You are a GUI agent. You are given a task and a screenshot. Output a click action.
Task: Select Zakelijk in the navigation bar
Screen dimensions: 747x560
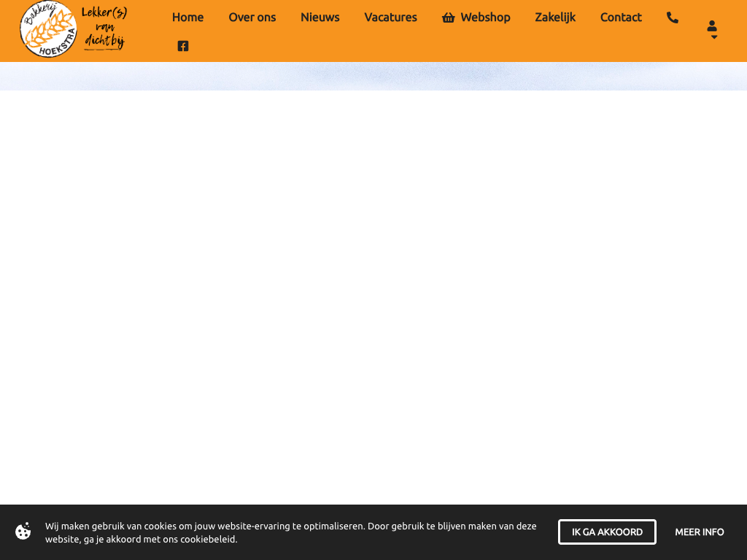(x=554, y=17)
